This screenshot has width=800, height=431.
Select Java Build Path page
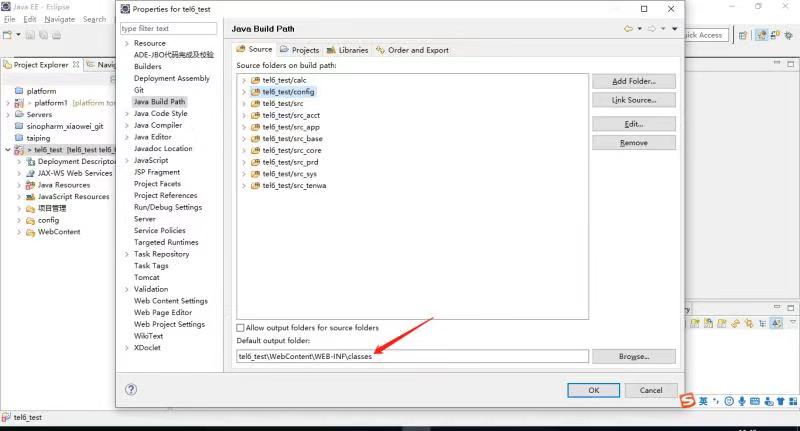pos(159,102)
